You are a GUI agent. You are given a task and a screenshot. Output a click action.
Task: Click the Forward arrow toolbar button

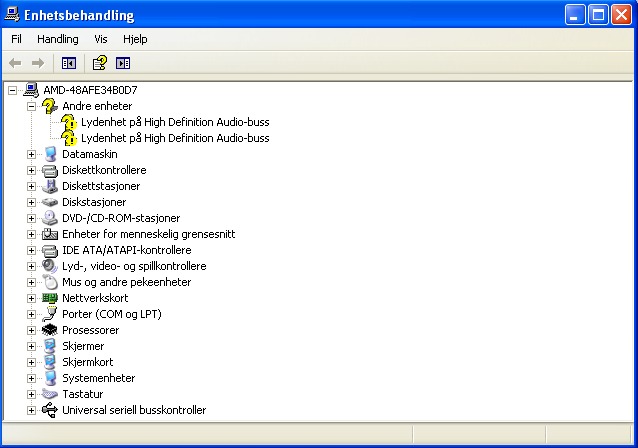click(38, 63)
